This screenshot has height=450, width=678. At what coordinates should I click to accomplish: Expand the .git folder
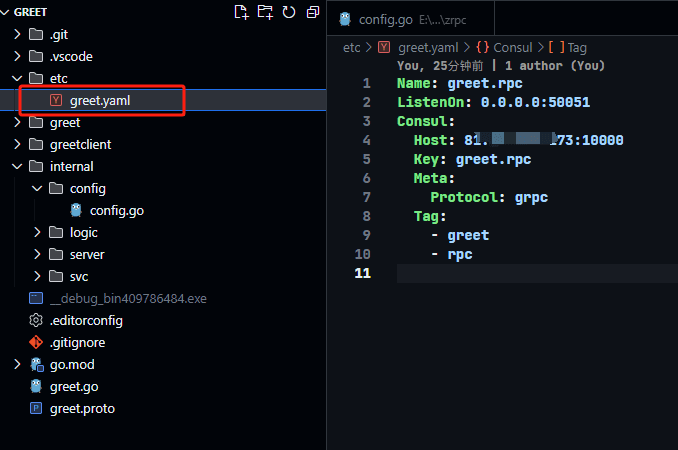coord(17,34)
